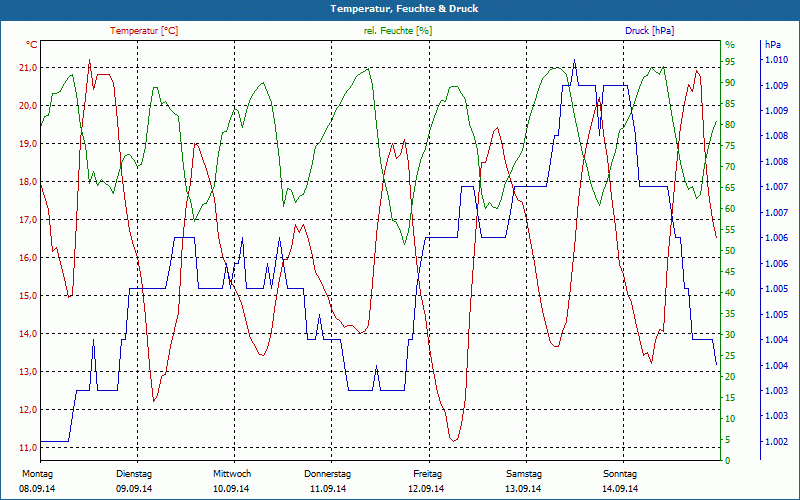Click the blue 'hPa' axis unit label
Screen dimensions: 800x500
click(773, 45)
